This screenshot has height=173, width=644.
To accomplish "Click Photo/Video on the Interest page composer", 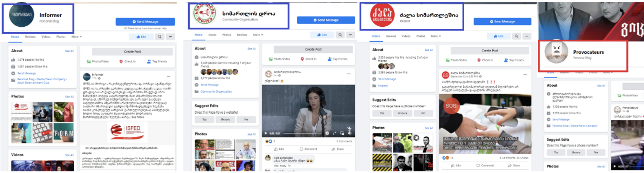I will click(x=456, y=60).
